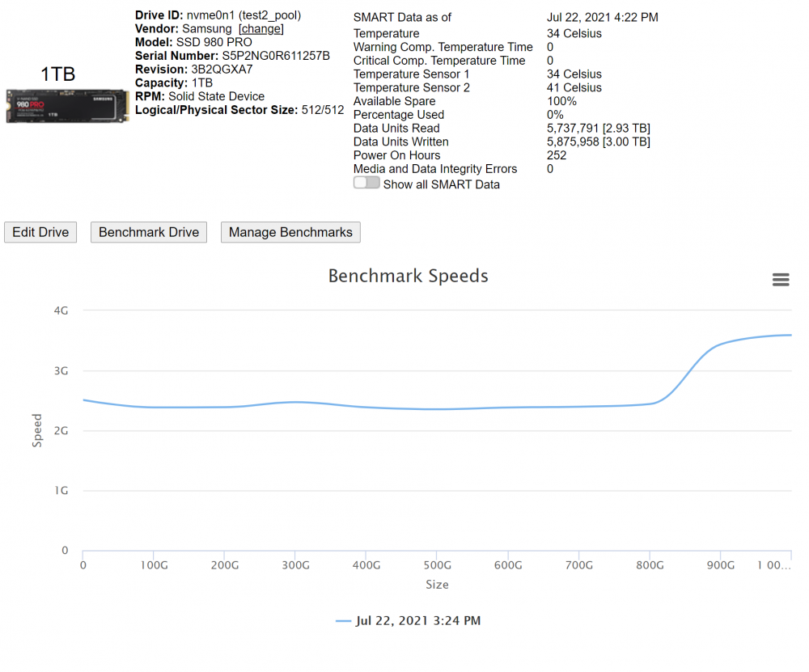The height and width of the screenshot is (672, 809).
Task: Click the 4G label on the speed axis
Action: (61, 311)
